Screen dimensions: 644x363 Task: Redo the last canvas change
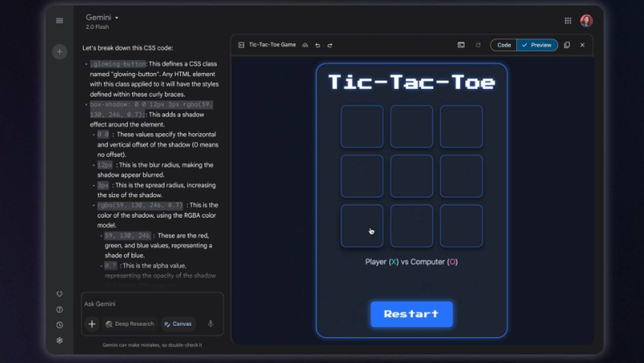(x=330, y=45)
